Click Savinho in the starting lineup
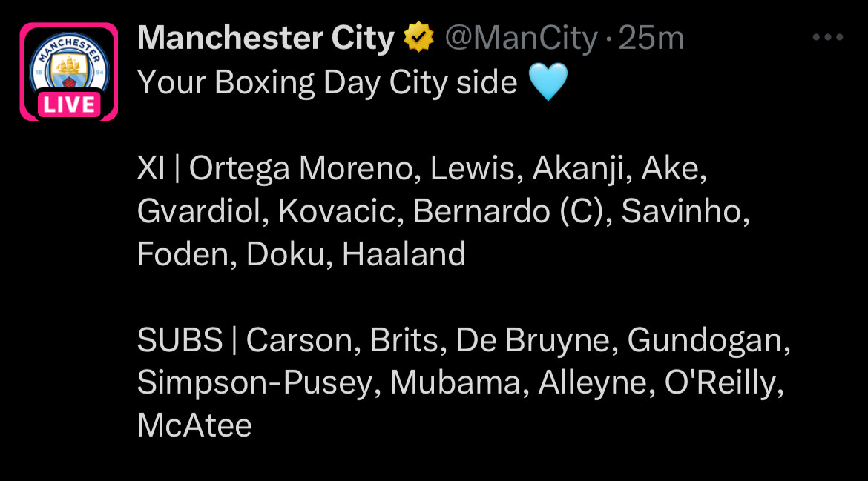Screen dimensions: 868x481 click(682, 211)
